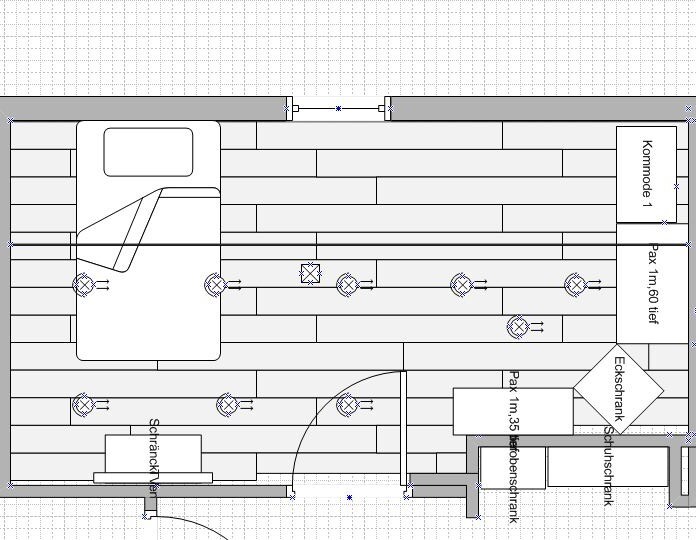Select the lamp symbol on bed's right edge

215,285
